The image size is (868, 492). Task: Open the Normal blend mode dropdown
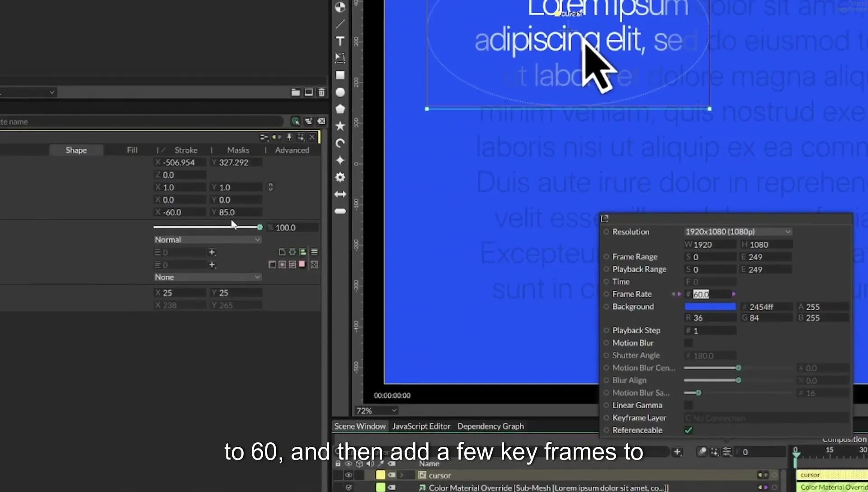pyautogui.click(x=208, y=240)
